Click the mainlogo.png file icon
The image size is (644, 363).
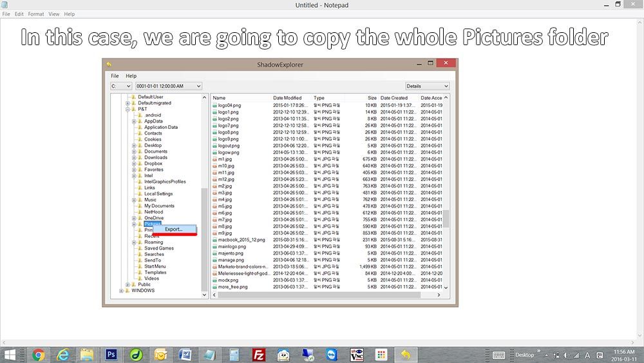coord(215,247)
